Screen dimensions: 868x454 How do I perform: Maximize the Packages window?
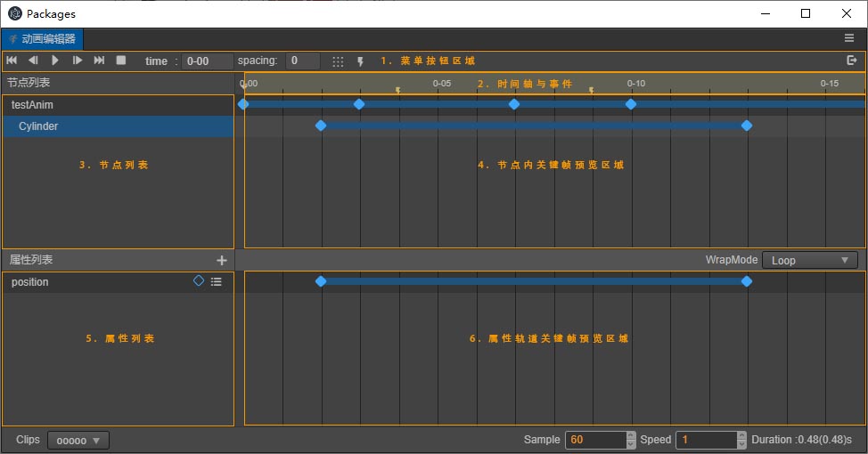coord(806,13)
